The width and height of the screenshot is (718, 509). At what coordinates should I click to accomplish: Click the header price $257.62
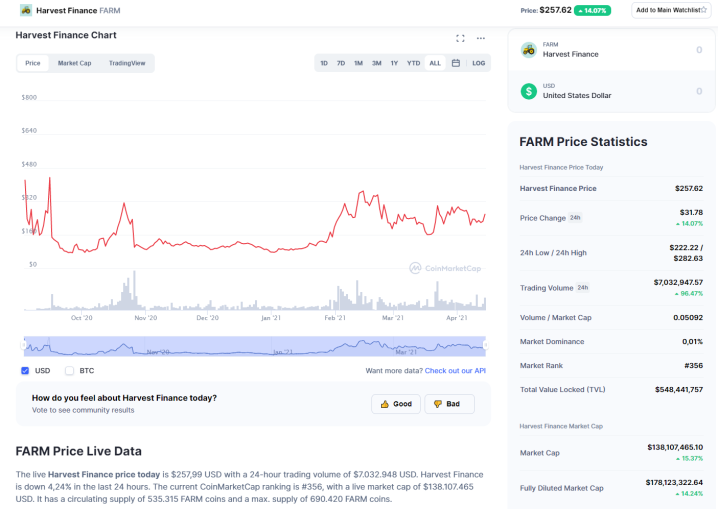pos(555,10)
